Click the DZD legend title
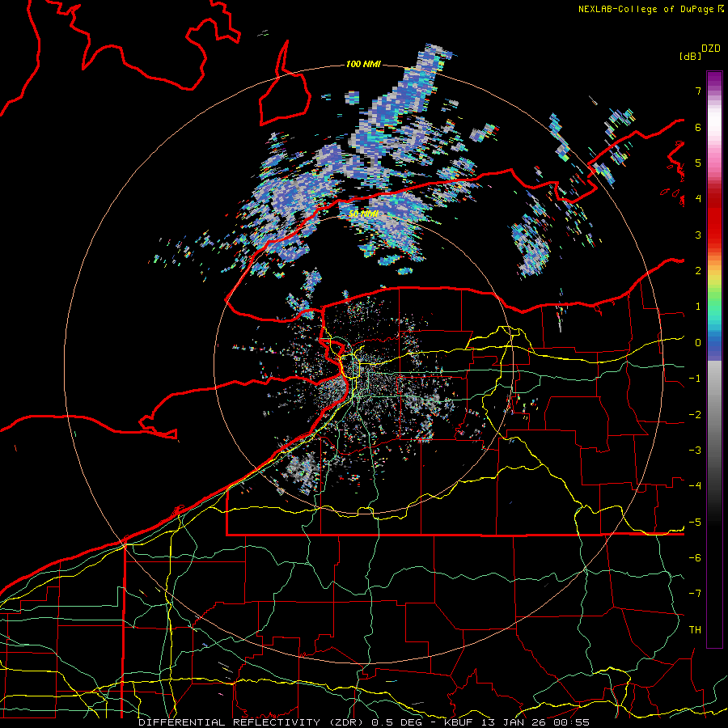Image resolution: width=728 pixels, height=728 pixels. (711, 49)
